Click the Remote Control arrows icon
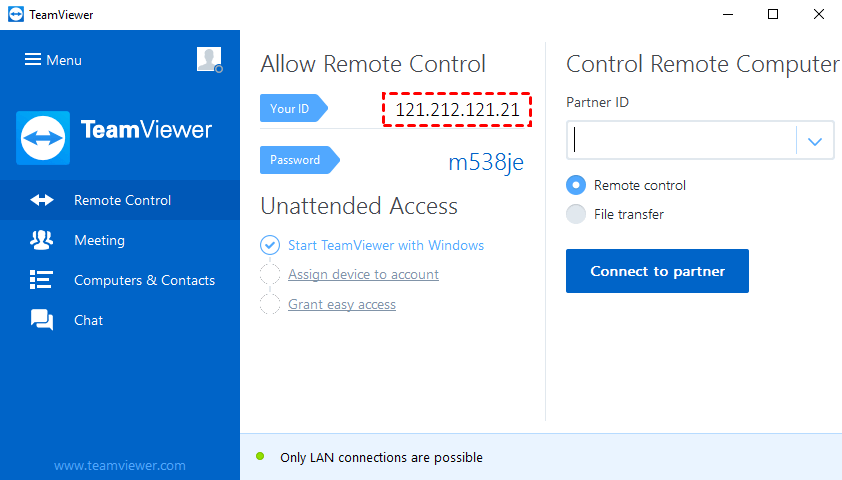 tap(42, 200)
